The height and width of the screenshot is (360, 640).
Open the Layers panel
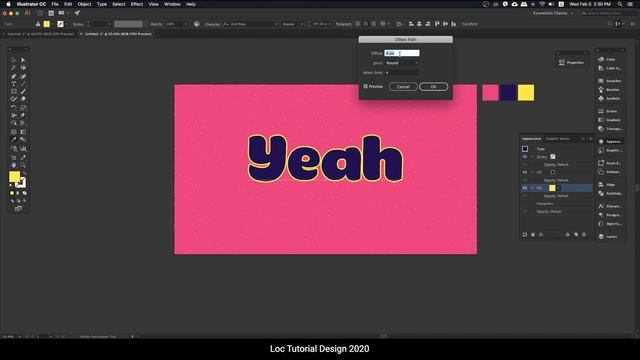[x=608, y=236]
